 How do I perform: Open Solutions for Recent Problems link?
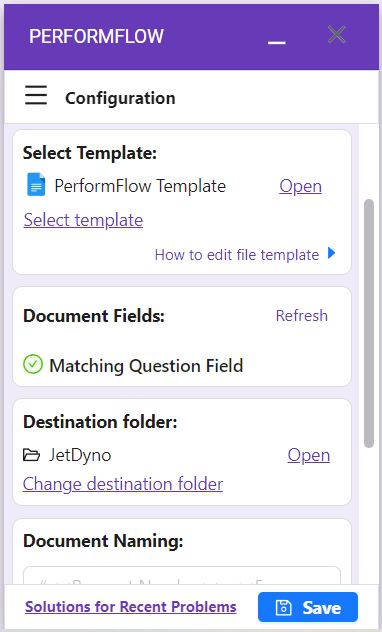tap(131, 607)
